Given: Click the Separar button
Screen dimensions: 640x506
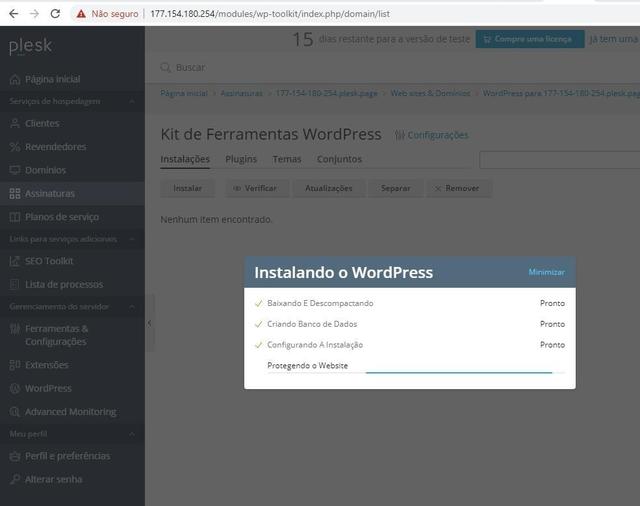Looking at the screenshot, I should click(x=396, y=188).
